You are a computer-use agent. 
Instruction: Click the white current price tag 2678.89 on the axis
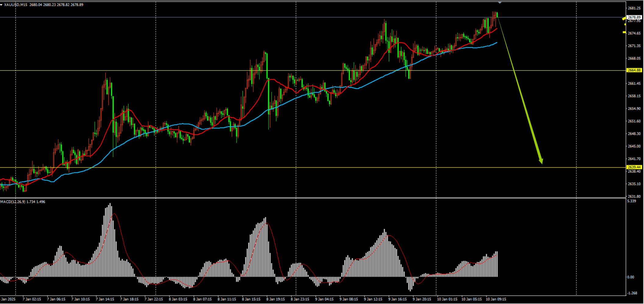pos(634,17)
